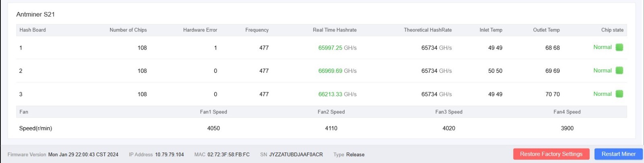This screenshot has height=163, width=644.
Task: Click the Hardware Error column header
Action: (200, 30)
